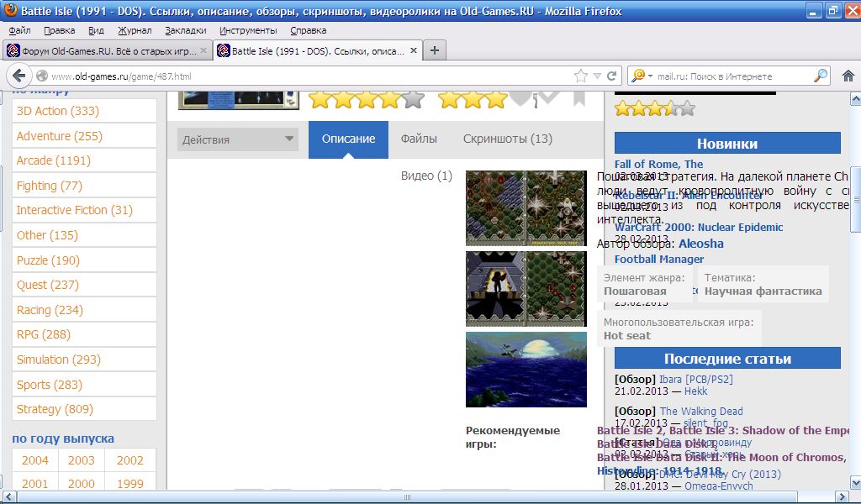Bookmark this page with the star icon
Image resolution: width=861 pixels, height=504 pixels.
pyautogui.click(x=580, y=76)
